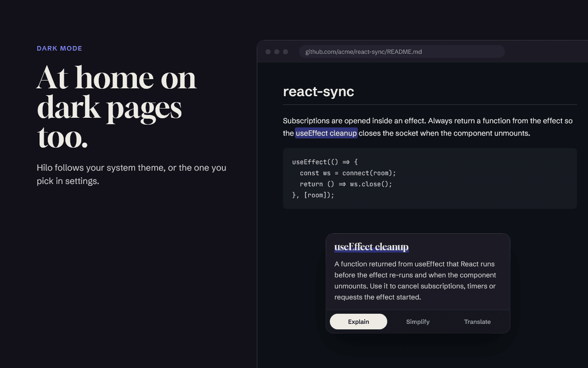Select the Explain tab in popup
Screen dimensions: 588x368
pos(358,322)
